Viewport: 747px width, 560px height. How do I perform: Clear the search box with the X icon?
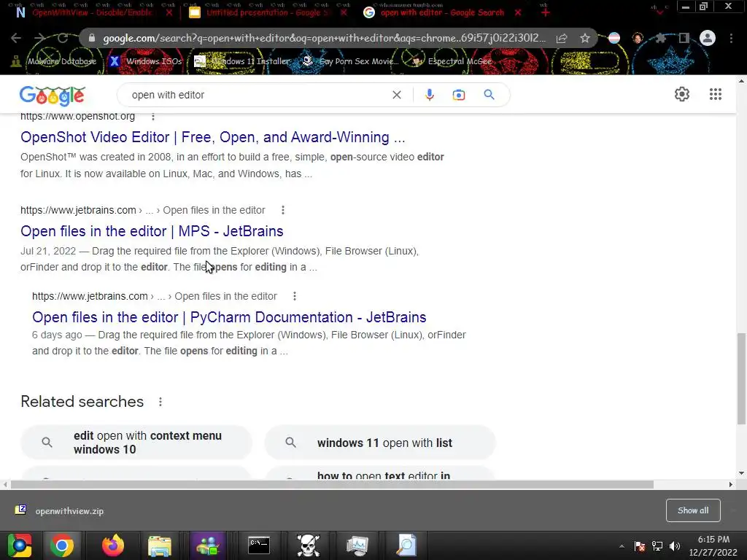396,95
